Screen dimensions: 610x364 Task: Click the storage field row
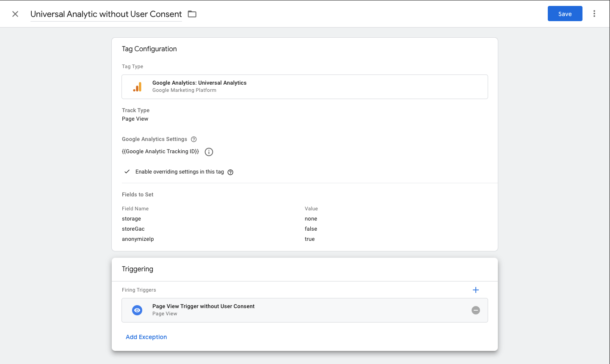(305, 219)
